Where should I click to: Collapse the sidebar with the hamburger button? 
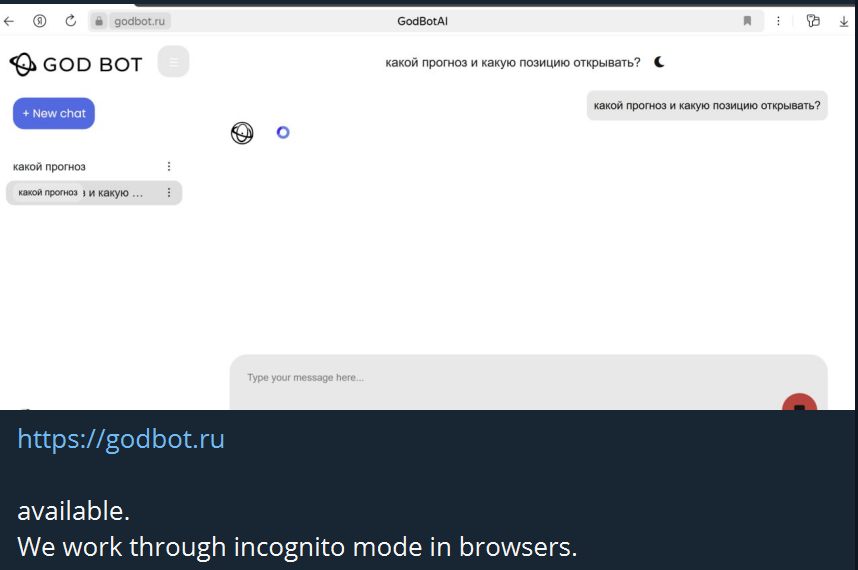click(173, 62)
